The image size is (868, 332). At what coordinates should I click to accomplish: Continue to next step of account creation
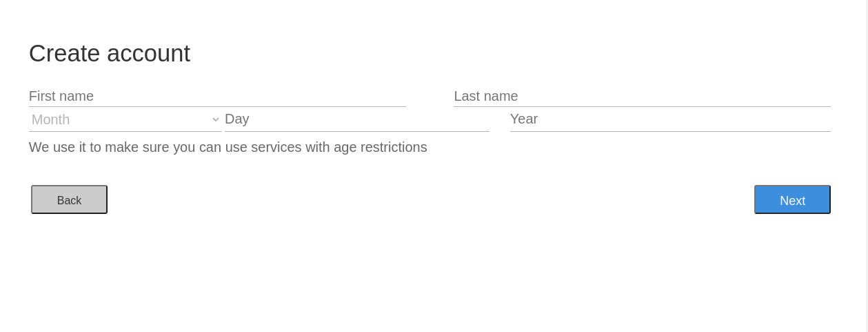[x=792, y=199]
